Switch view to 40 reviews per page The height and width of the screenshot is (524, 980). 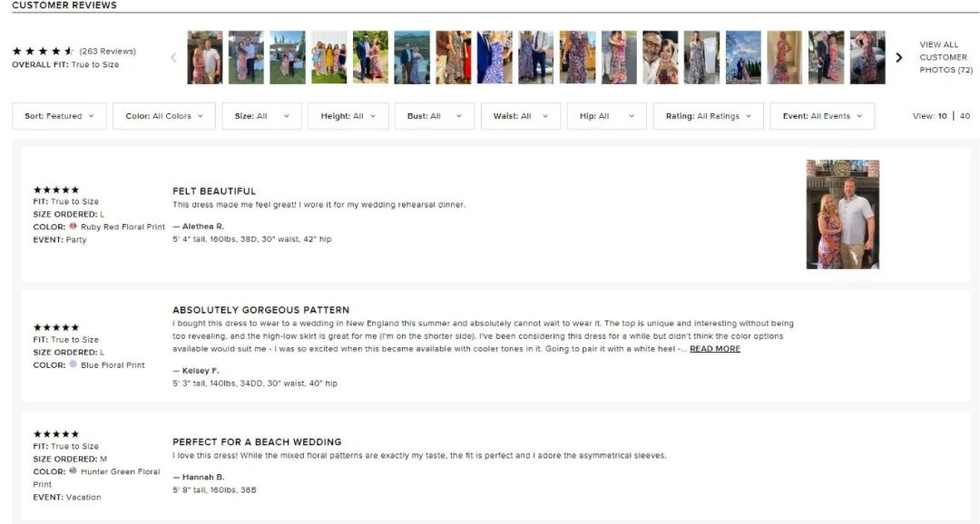[965, 116]
